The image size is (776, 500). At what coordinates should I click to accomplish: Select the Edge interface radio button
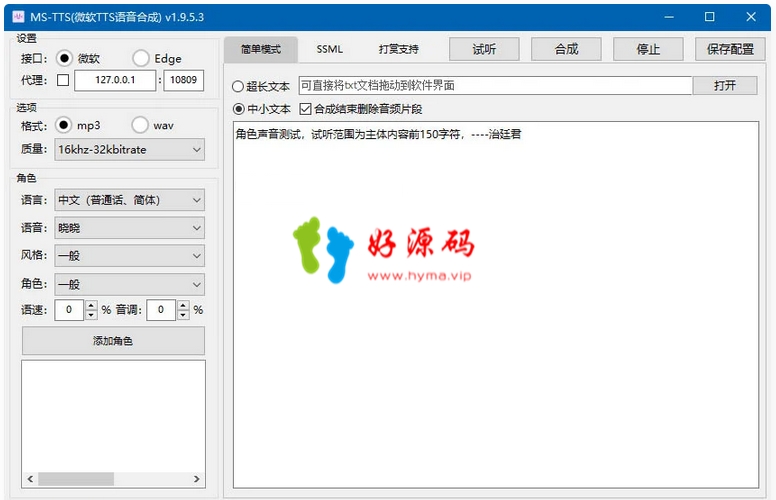pos(141,58)
